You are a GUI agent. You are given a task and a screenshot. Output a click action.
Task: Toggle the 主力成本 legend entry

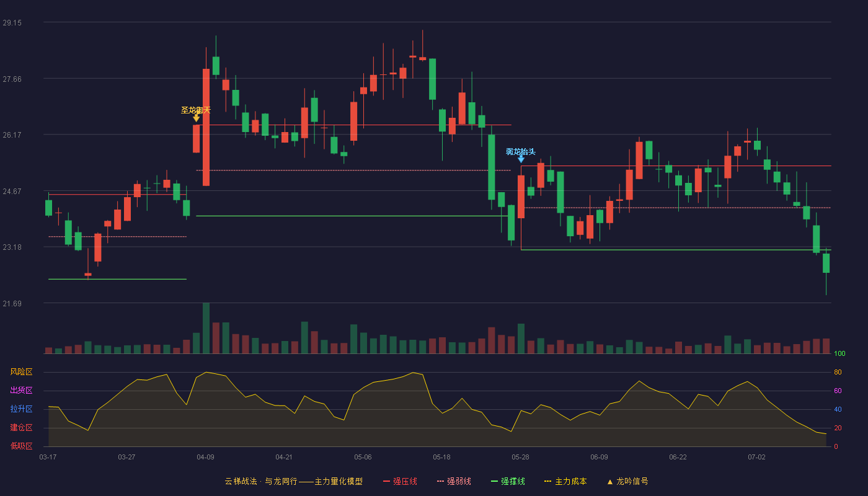(x=565, y=481)
